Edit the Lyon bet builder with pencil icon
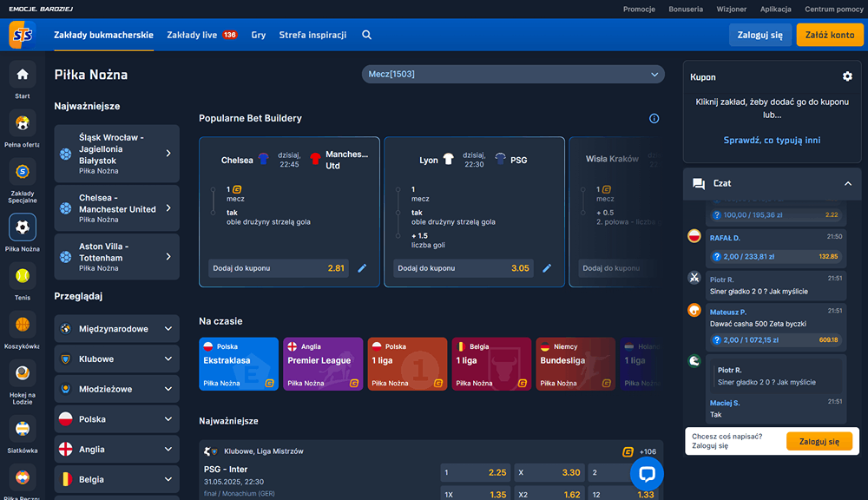This screenshot has width=868, height=500. (547, 268)
